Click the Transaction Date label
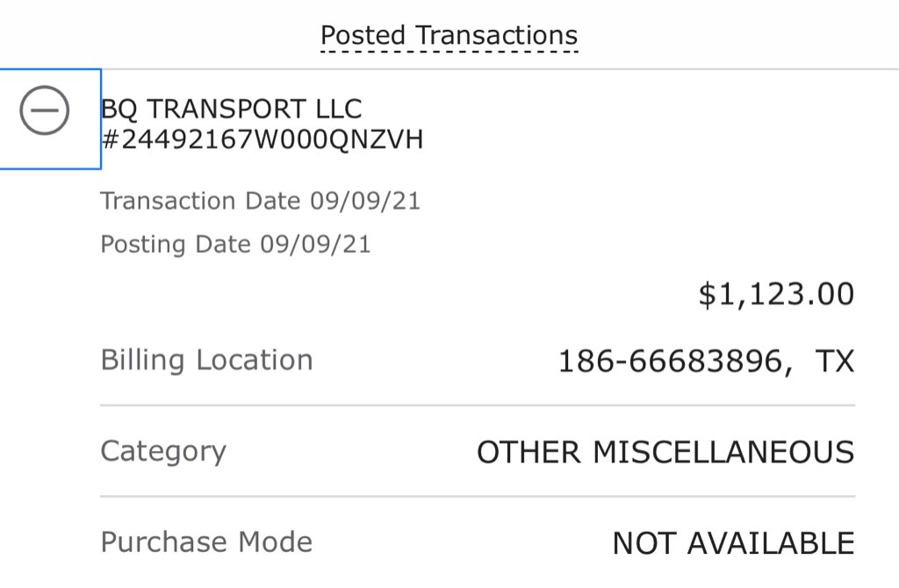The height and width of the screenshot is (588, 899). [x=201, y=201]
